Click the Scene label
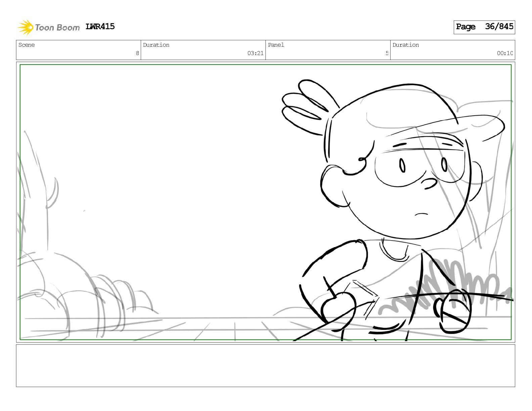Screen dimensions: 532x411 27,45
